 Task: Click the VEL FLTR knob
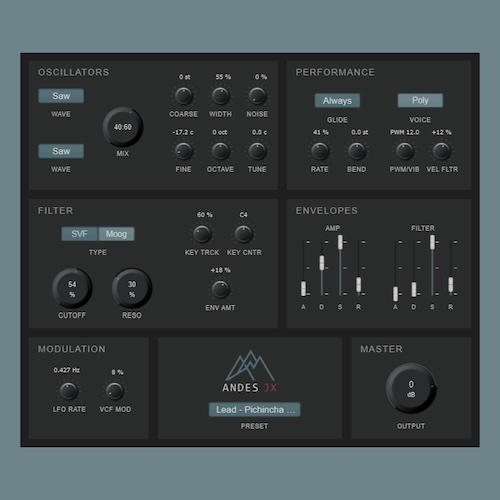pyautogui.click(x=442, y=151)
